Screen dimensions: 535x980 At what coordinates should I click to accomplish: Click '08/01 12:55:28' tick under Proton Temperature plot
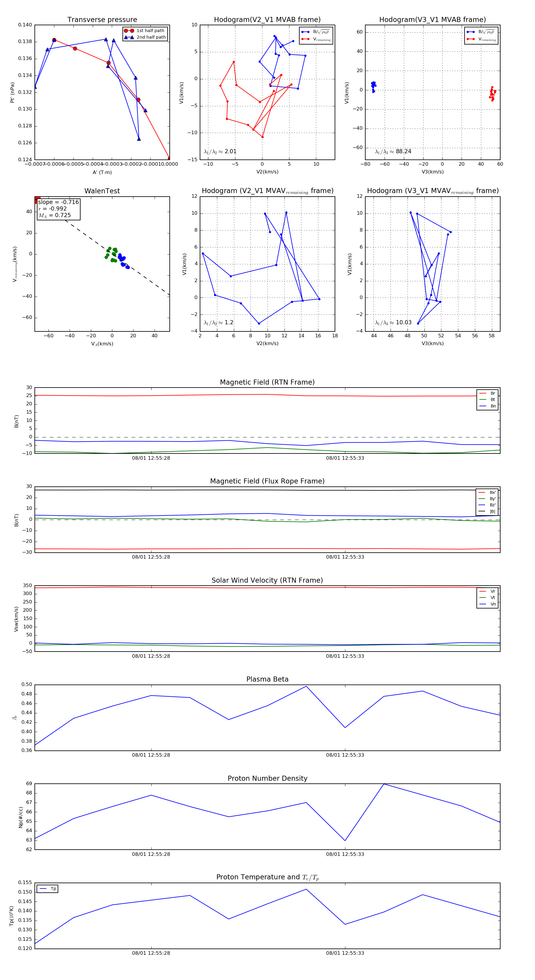(x=151, y=953)
